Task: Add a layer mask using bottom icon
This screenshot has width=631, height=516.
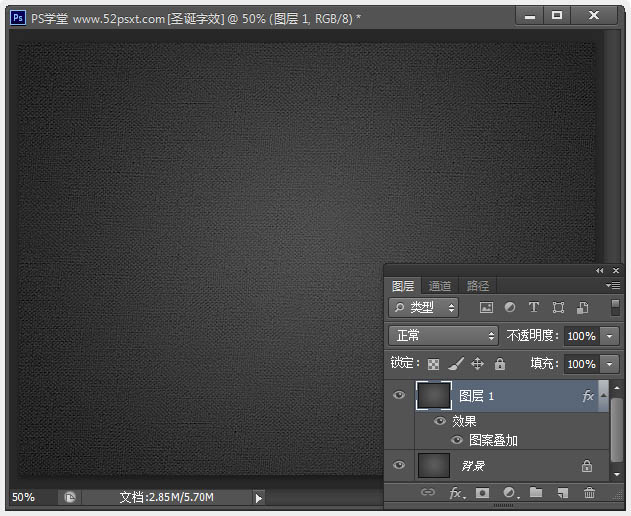Action: tap(482, 493)
